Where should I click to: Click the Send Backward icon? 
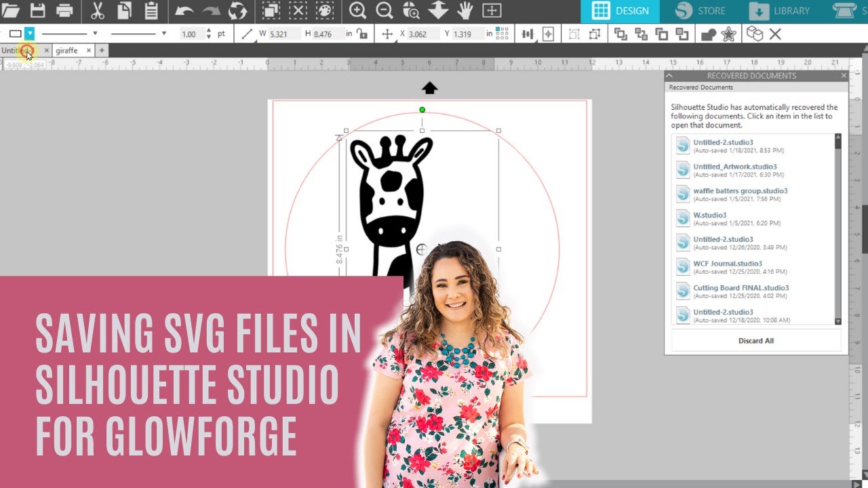click(682, 34)
